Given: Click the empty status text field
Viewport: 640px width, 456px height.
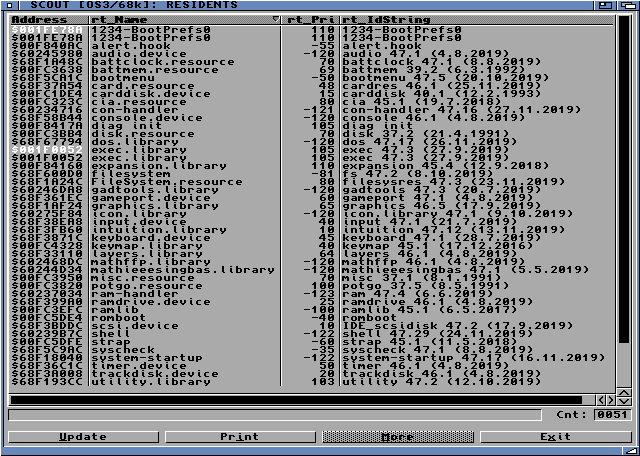Looking at the screenshot, I should tap(274, 415).
